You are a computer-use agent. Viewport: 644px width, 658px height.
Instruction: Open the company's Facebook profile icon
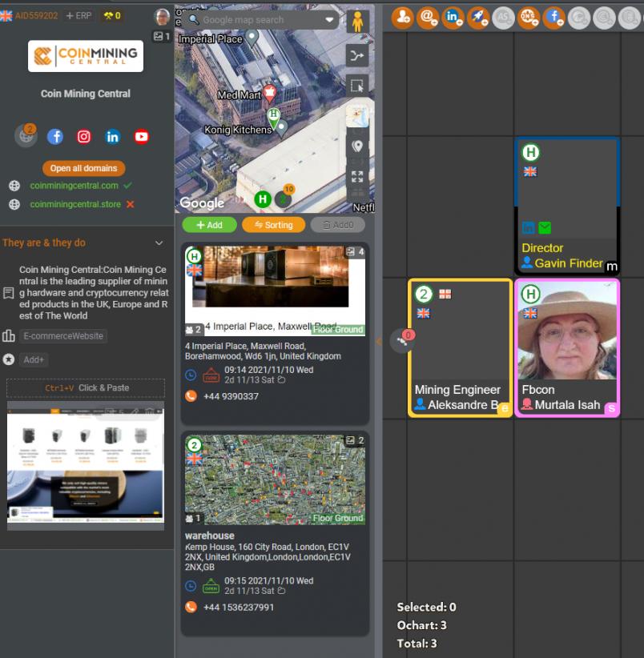tap(55, 137)
